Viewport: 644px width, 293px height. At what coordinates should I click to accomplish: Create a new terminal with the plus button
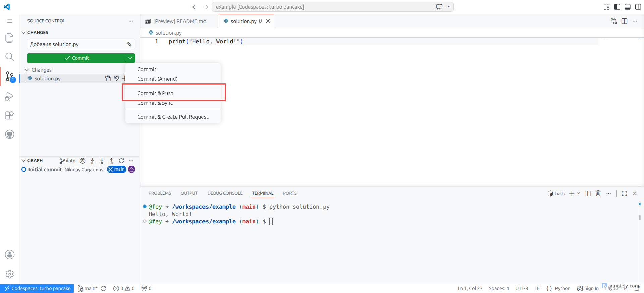coord(572,193)
